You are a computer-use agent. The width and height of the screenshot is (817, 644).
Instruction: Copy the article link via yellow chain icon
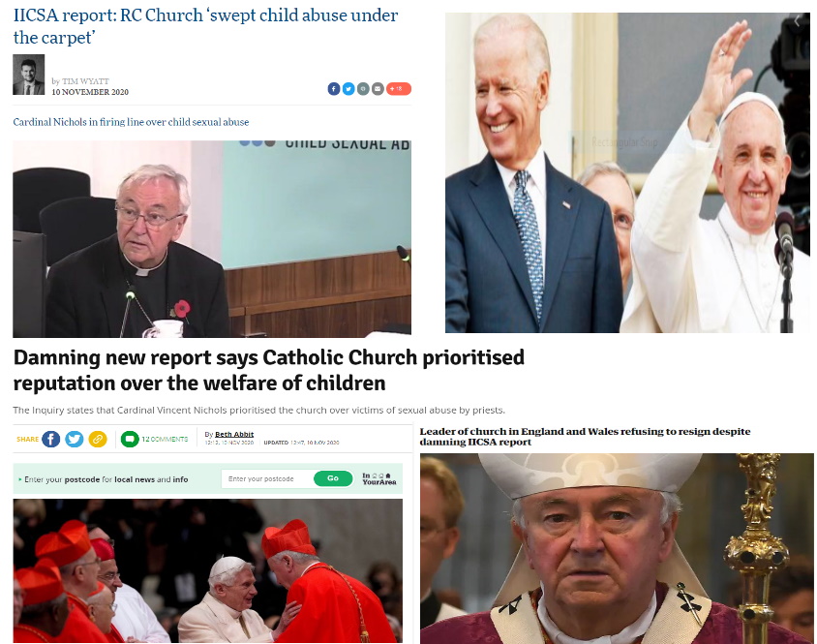(x=98, y=439)
